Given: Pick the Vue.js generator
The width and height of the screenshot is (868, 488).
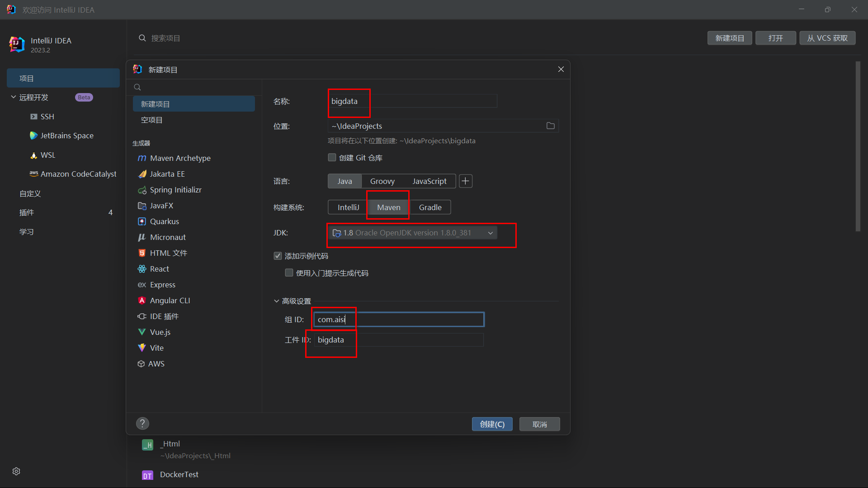Looking at the screenshot, I should tap(160, 332).
